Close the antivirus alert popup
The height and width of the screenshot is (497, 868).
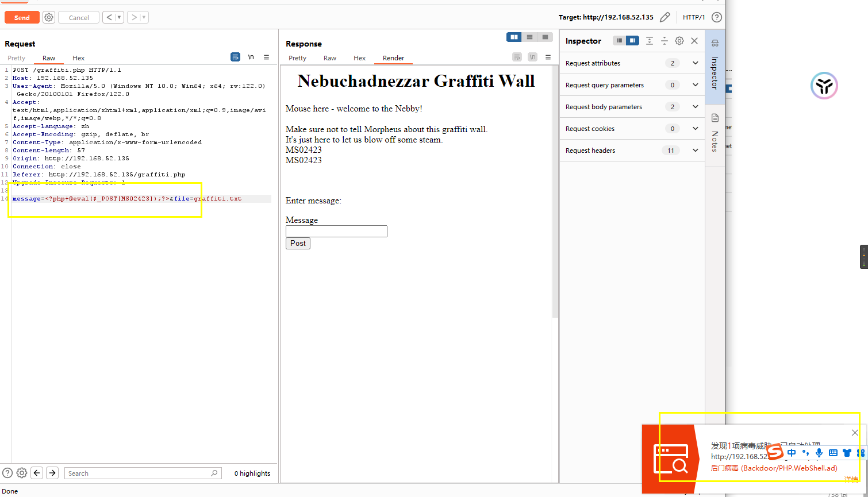855,433
